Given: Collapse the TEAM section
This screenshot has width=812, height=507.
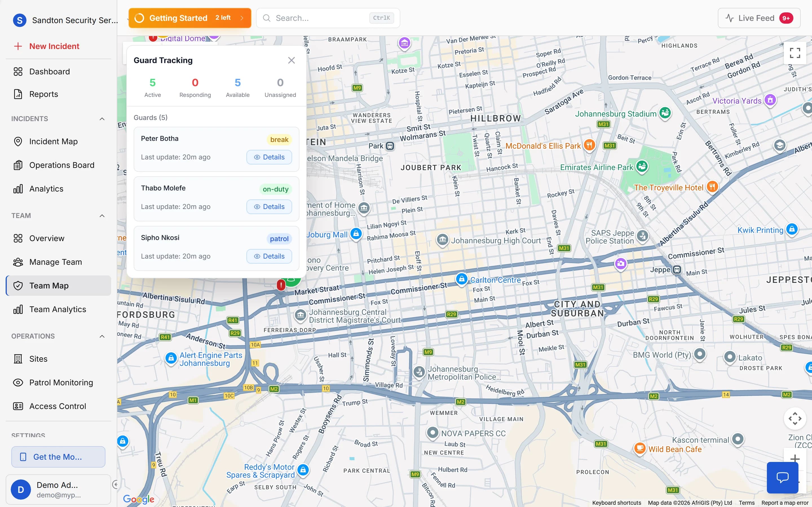Looking at the screenshot, I should (102, 215).
